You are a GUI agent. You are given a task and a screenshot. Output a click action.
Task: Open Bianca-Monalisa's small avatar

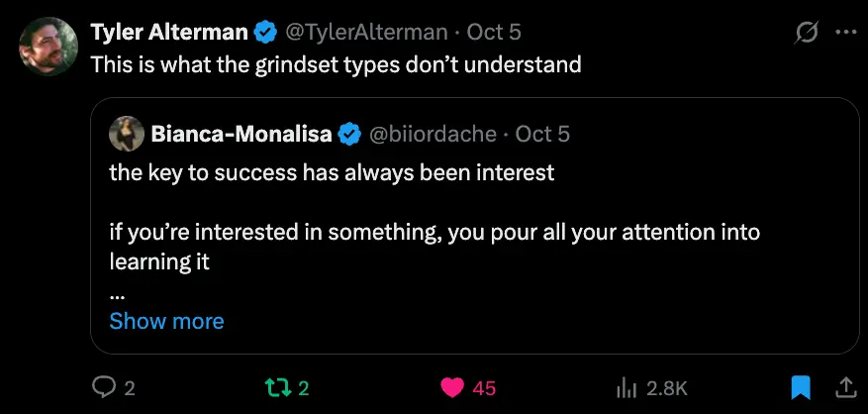pyautogui.click(x=127, y=133)
